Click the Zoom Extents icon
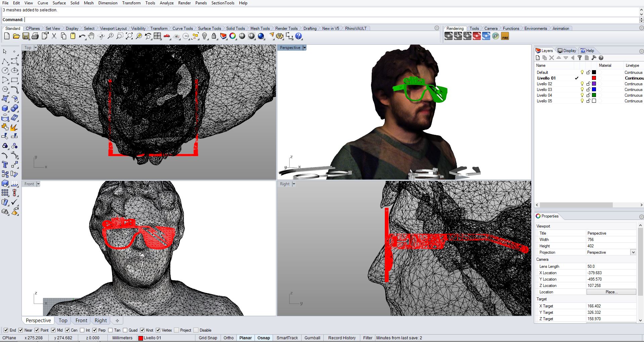644x342 pixels. pyautogui.click(x=129, y=36)
